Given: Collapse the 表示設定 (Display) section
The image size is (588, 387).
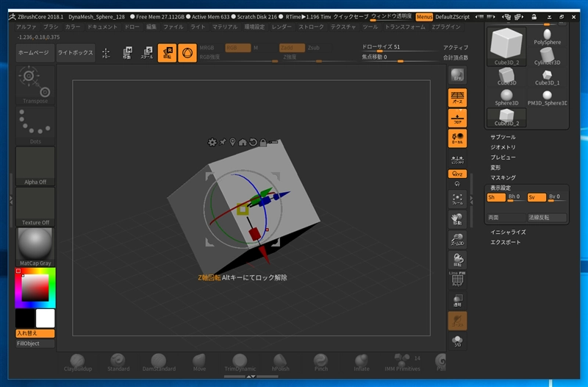Looking at the screenshot, I should tap(501, 188).
